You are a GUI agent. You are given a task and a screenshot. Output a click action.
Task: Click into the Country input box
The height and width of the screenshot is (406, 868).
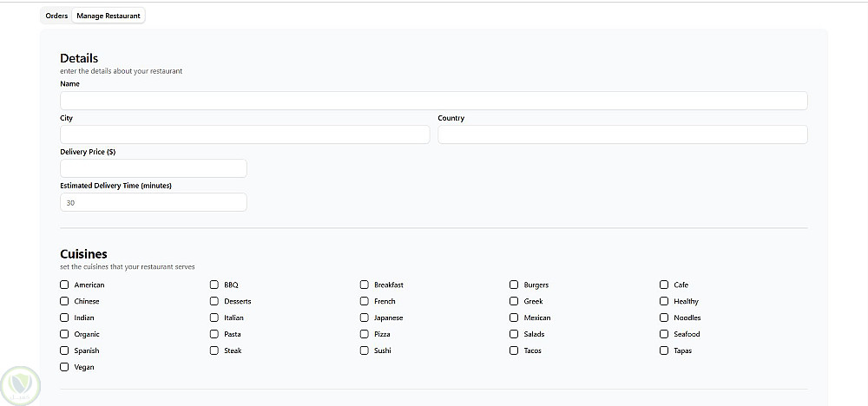coord(622,134)
